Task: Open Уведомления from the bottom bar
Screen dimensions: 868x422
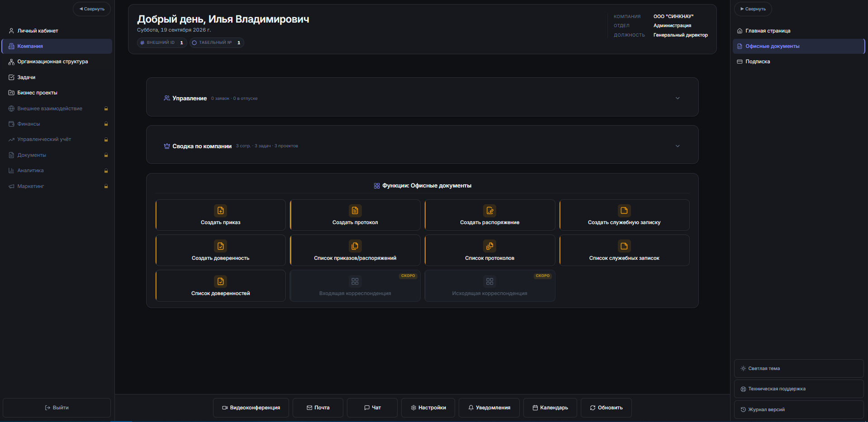Action: pos(489,408)
